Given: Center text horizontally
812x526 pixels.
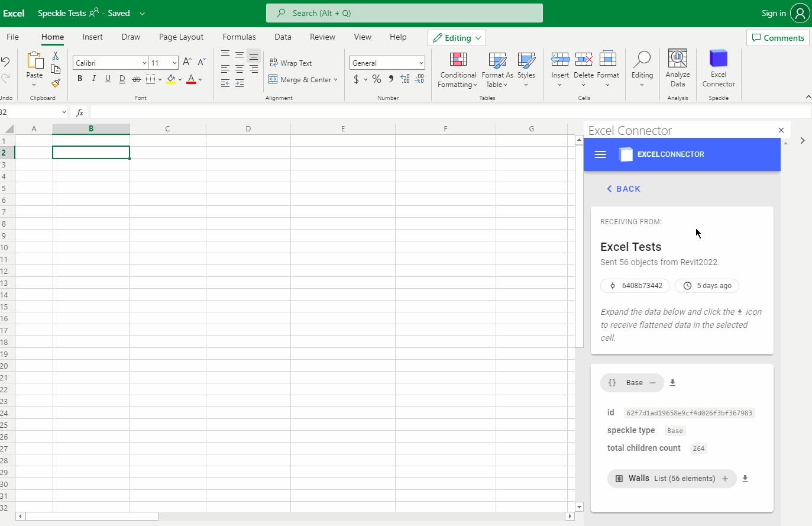Looking at the screenshot, I should [240, 69].
